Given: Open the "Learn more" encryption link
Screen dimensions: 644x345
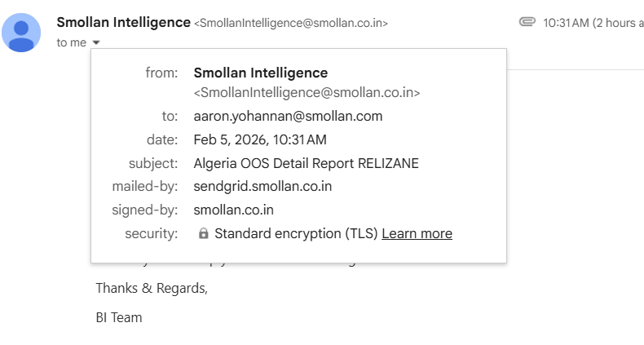Looking at the screenshot, I should (417, 234).
